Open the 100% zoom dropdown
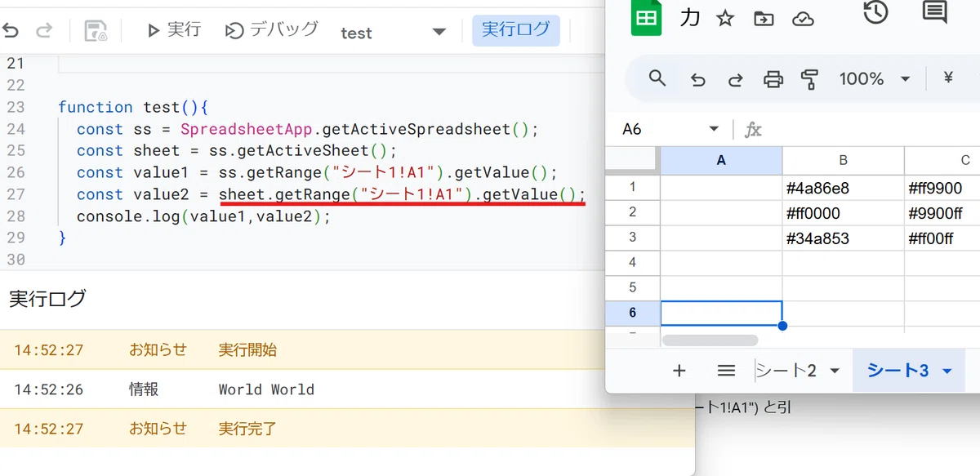Viewport: 980px width, 476px height. coord(874,79)
